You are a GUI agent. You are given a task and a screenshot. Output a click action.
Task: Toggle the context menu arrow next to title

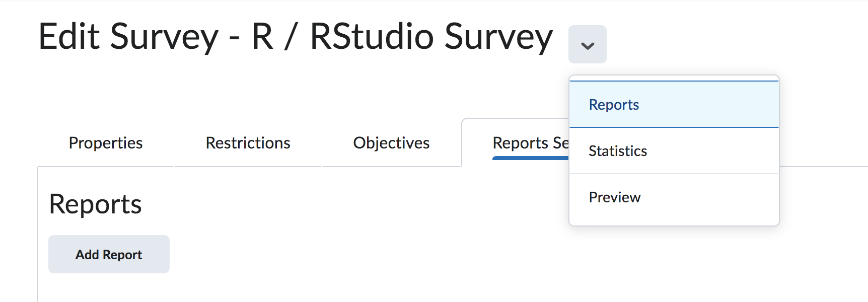coord(587,45)
